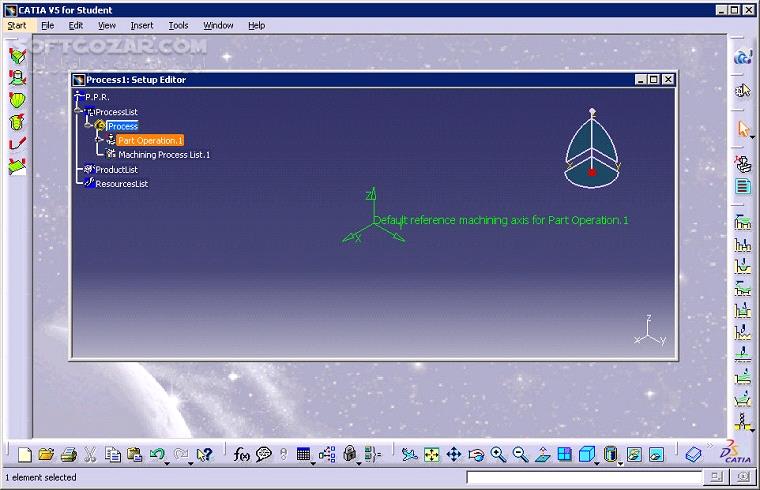
Task: Click the Shading render style icon
Action: (x=611, y=455)
